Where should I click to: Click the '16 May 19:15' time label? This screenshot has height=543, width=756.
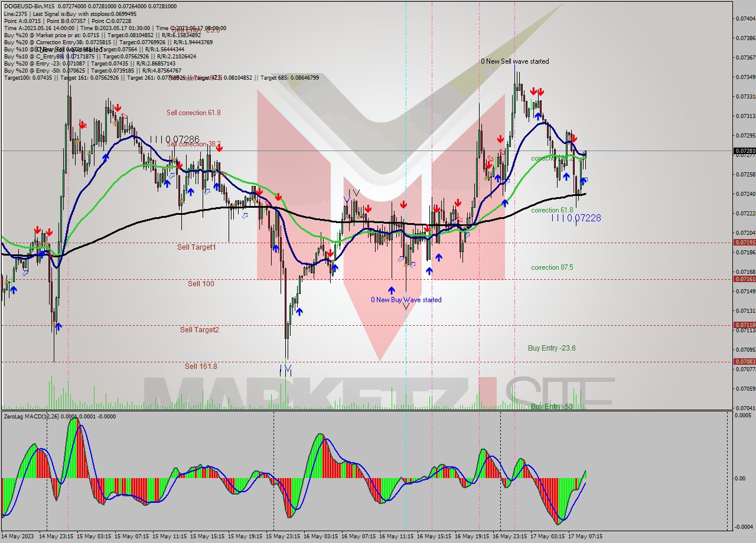pyautogui.click(x=472, y=537)
